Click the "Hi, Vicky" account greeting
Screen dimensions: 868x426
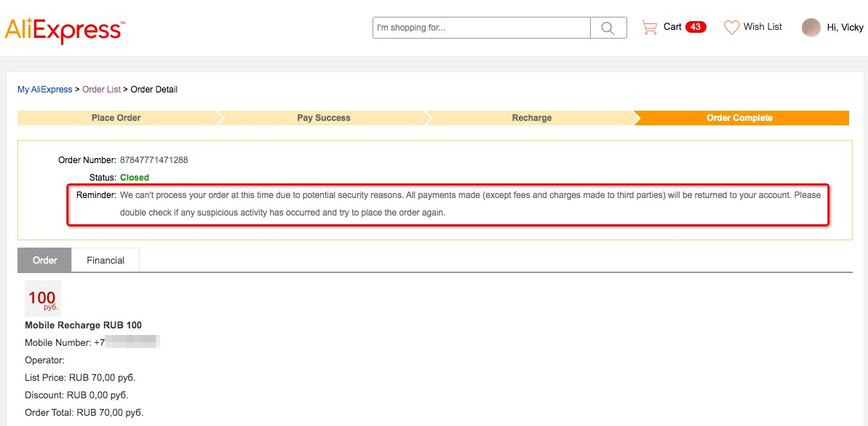(x=845, y=28)
